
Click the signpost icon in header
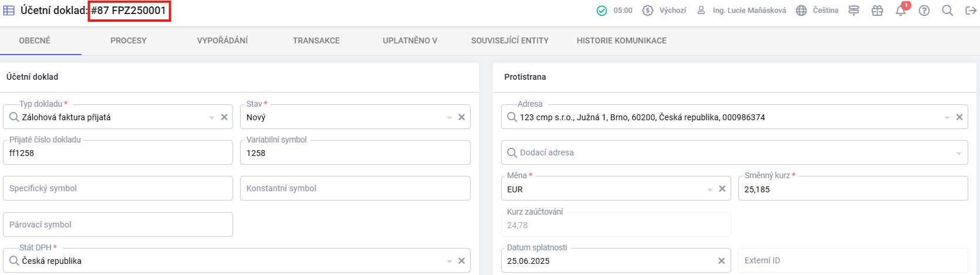(854, 11)
